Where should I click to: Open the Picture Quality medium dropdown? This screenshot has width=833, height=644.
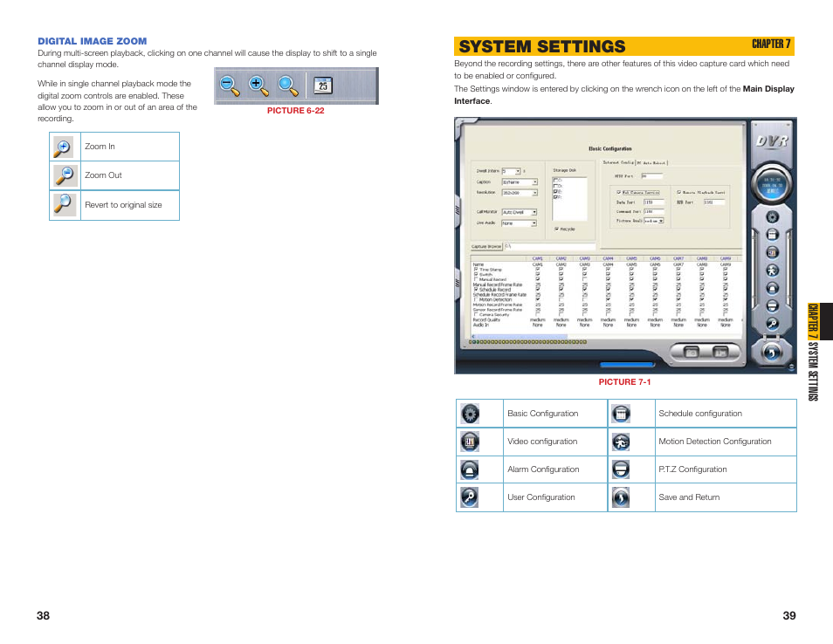pyautogui.click(x=654, y=221)
